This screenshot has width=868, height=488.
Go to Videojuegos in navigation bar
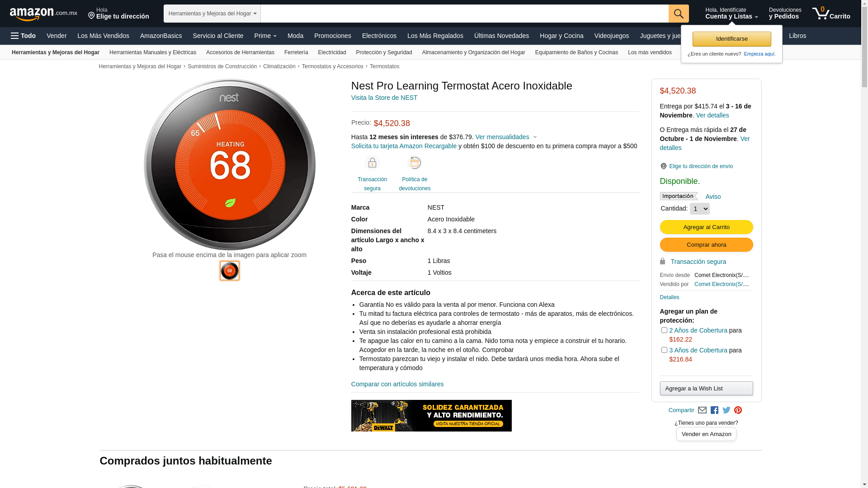click(611, 36)
